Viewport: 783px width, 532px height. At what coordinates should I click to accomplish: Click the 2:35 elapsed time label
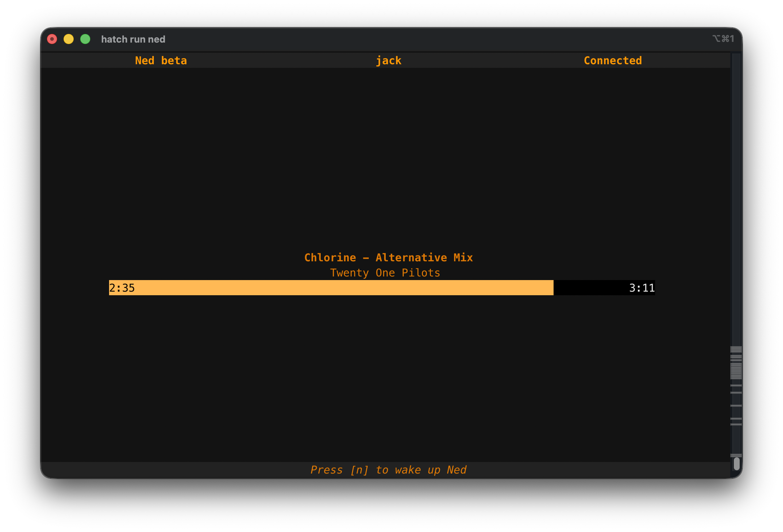pos(122,288)
